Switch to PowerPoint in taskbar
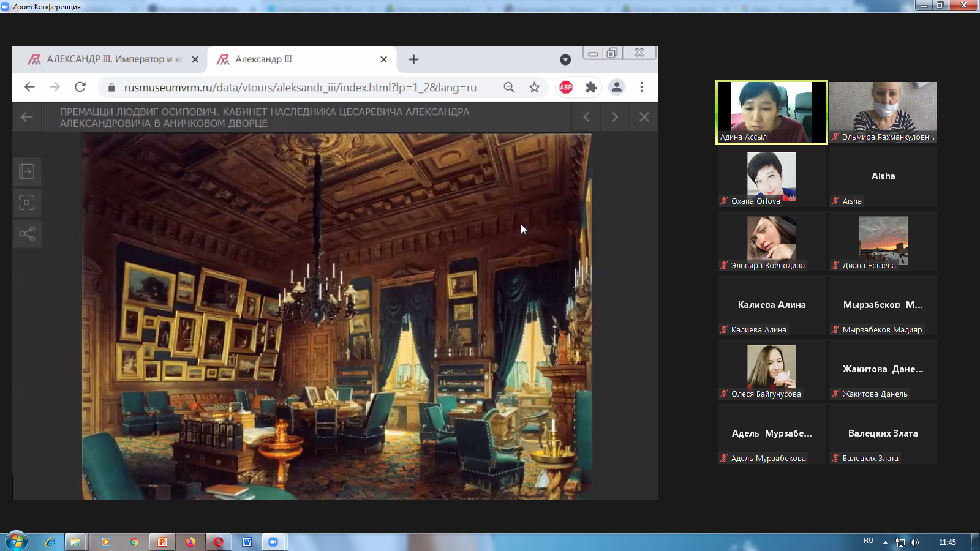980x551 pixels. (x=162, y=542)
